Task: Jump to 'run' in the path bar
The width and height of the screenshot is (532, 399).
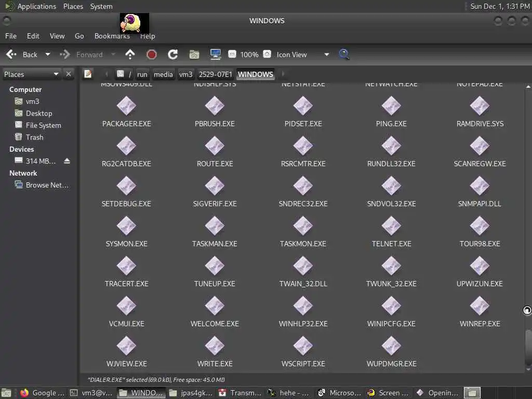Action: click(x=142, y=74)
